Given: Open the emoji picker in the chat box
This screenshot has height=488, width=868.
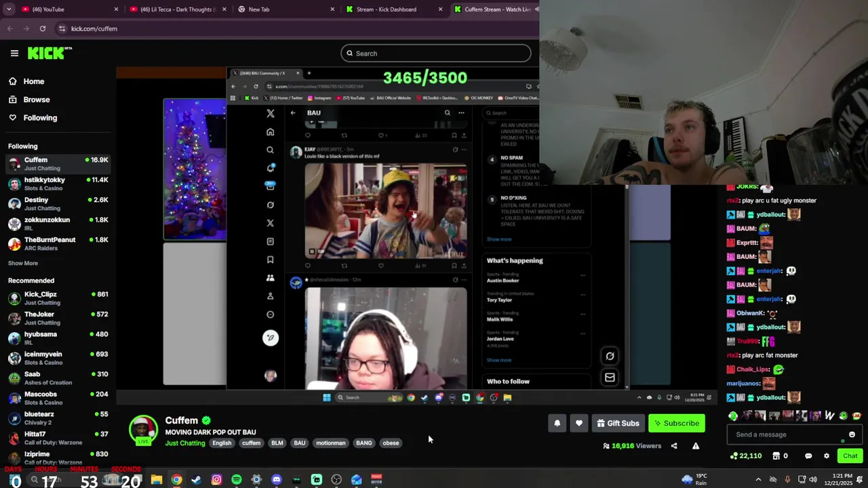Looking at the screenshot, I should (852, 434).
